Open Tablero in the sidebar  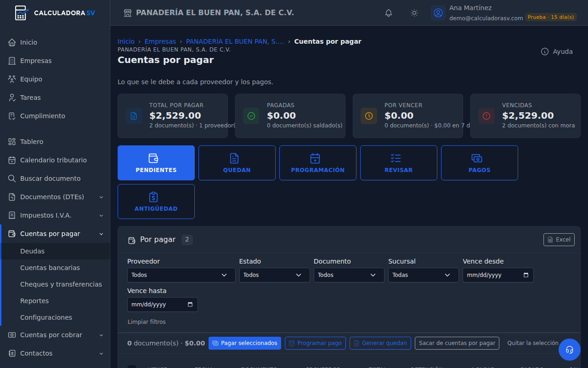tap(55, 142)
